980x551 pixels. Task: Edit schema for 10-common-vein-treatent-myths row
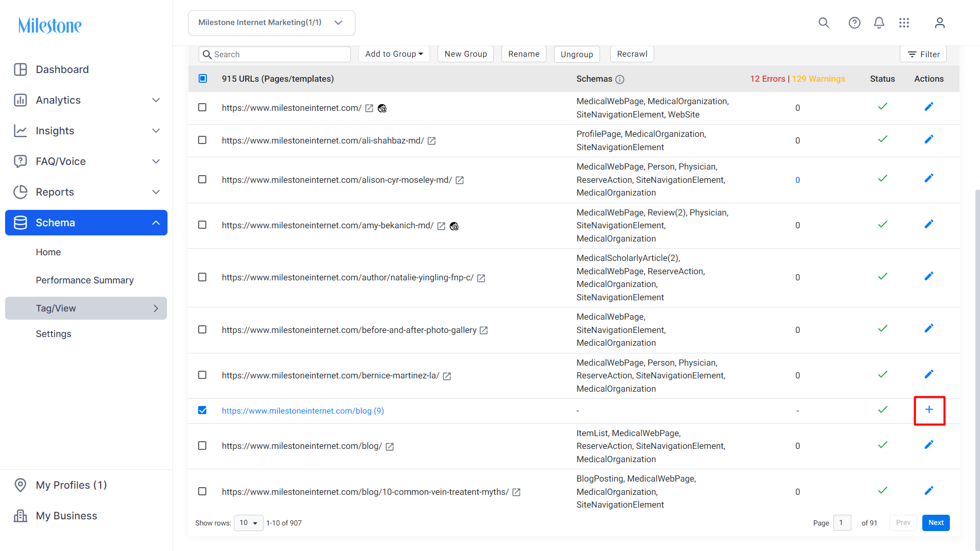coord(929,491)
